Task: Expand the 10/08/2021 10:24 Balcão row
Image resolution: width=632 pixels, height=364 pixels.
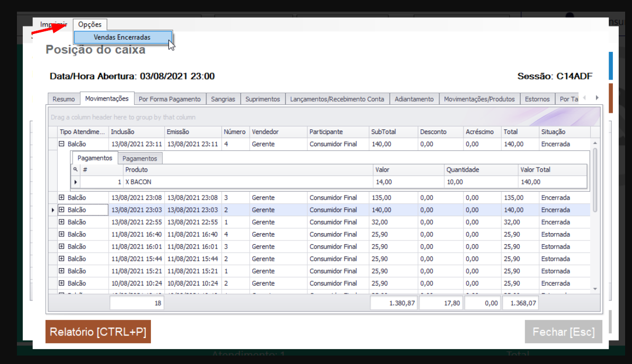Action: pyautogui.click(x=61, y=283)
